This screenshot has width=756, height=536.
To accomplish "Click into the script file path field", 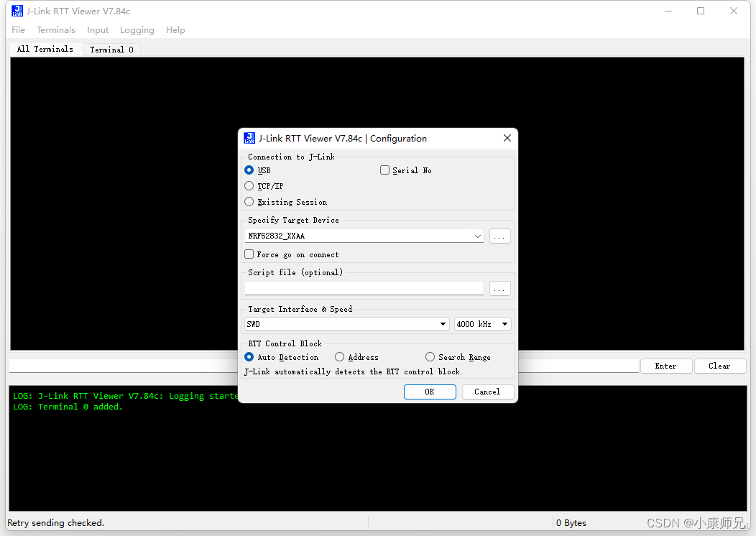I will tap(364, 288).
